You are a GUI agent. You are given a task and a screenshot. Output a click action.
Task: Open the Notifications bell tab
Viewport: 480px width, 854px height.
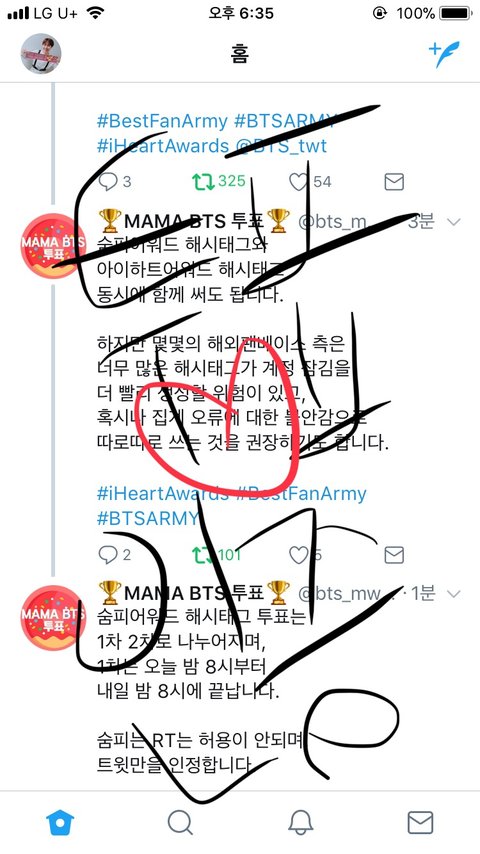point(300,822)
